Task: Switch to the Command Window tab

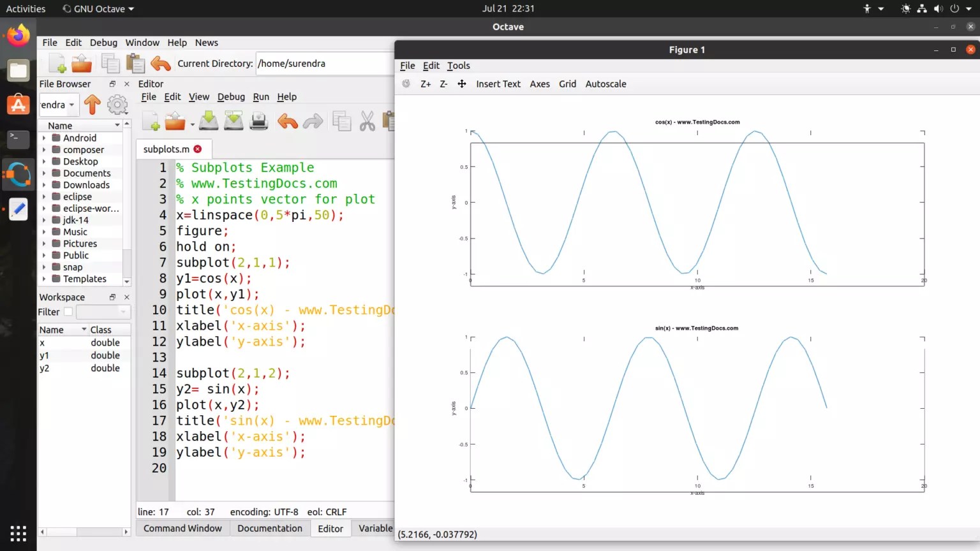Action: click(x=182, y=528)
